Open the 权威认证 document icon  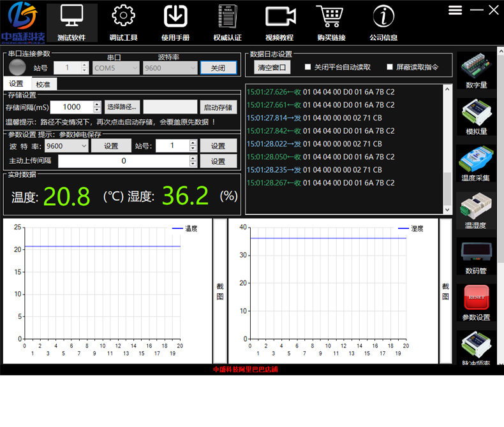(227, 17)
